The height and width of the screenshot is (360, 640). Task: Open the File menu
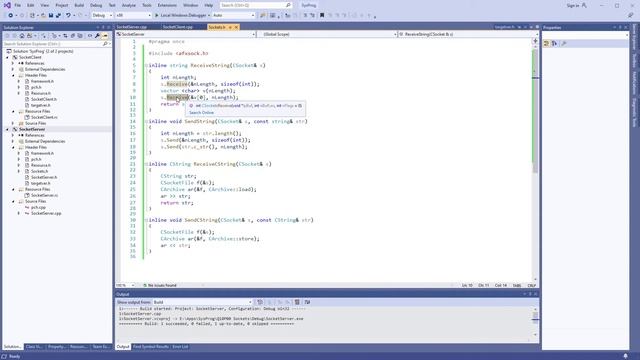coord(18,5)
